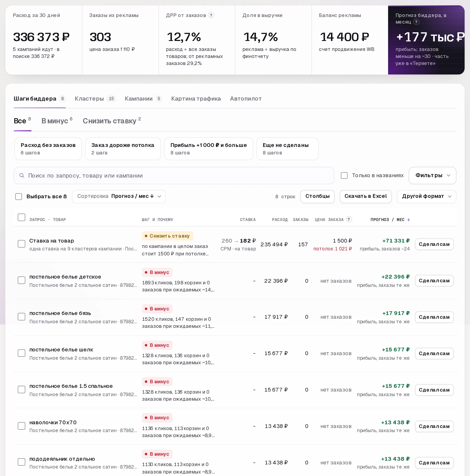Click the Снизить ставку status badge

pos(168,236)
